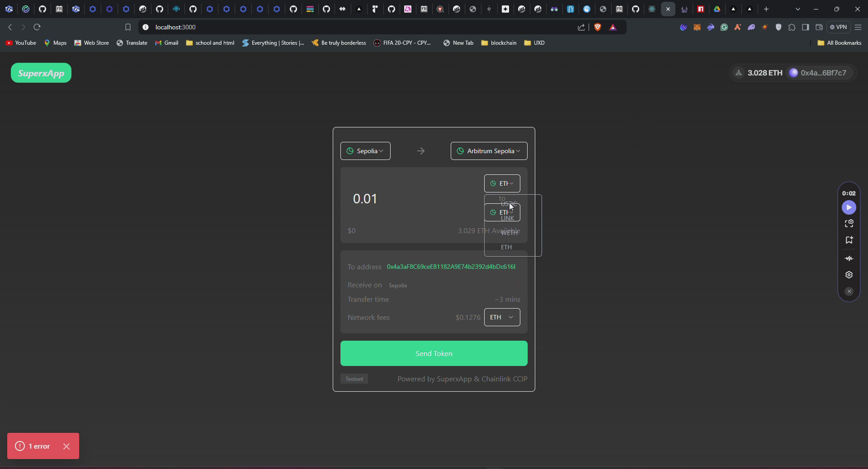Viewport: 868px width, 469px height.
Task: Click the site information icon in address bar
Action: (146, 27)
